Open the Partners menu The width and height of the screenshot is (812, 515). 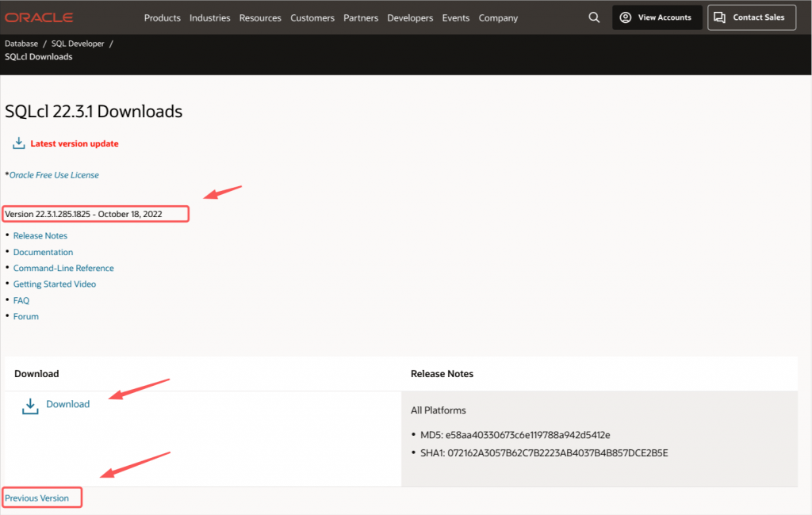click(361, 17)
